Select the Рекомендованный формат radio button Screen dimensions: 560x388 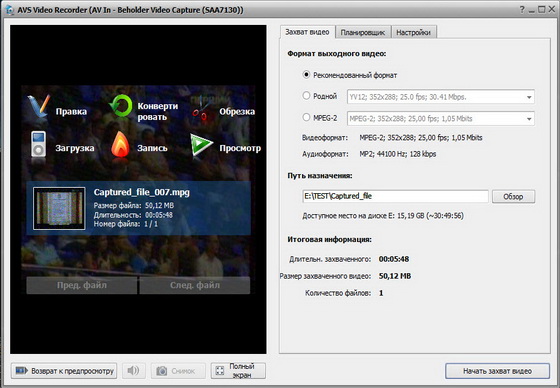click(x=306, y=75)
